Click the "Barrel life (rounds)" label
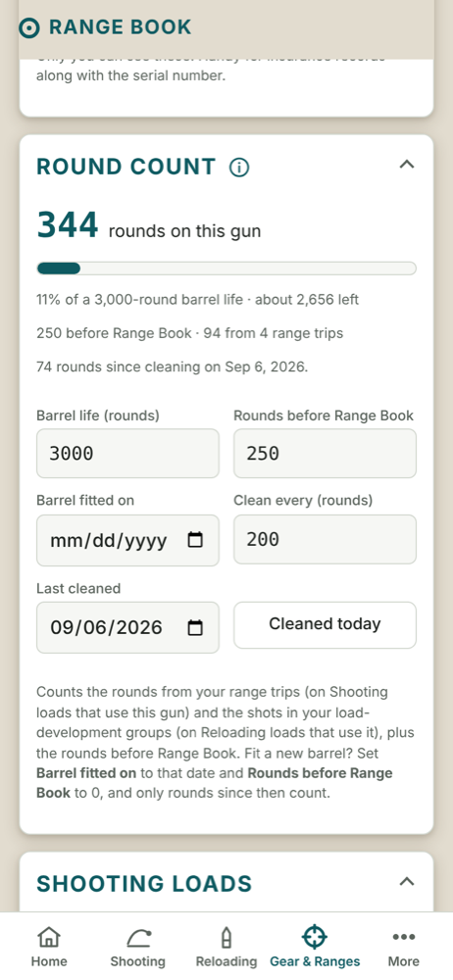The height and width of the screenshot is (980, 453). (98, 416)
